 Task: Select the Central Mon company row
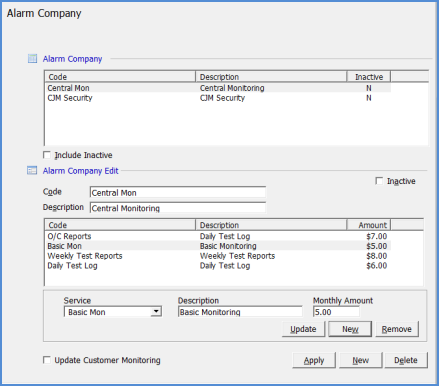click(218, 88)
